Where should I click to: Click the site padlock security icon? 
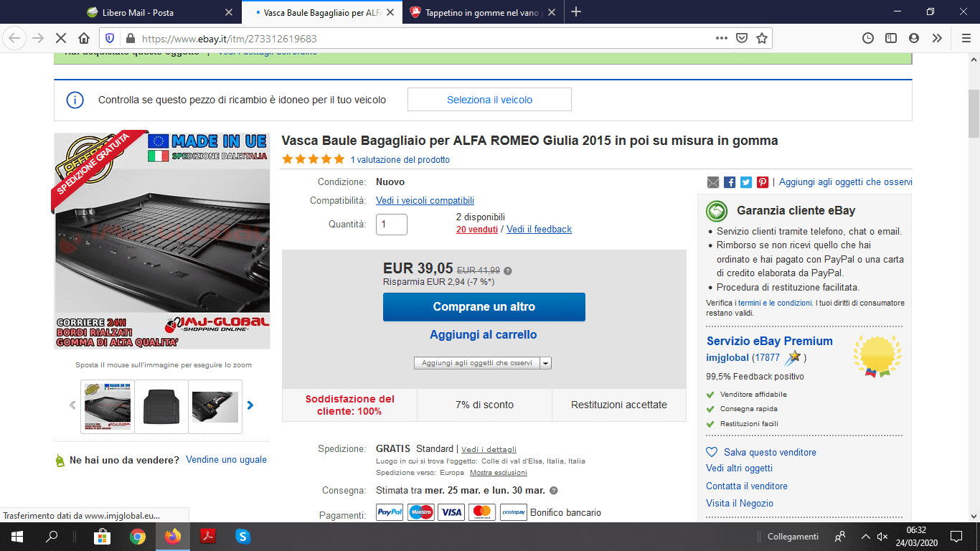[x=130, y=38]
